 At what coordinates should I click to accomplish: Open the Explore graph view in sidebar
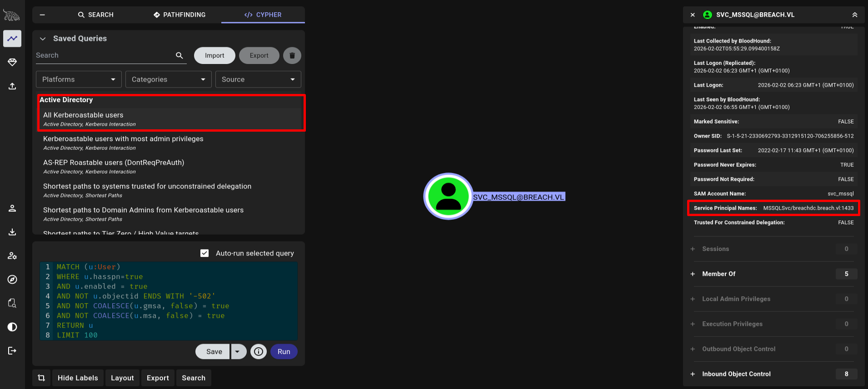click(12, 39)
